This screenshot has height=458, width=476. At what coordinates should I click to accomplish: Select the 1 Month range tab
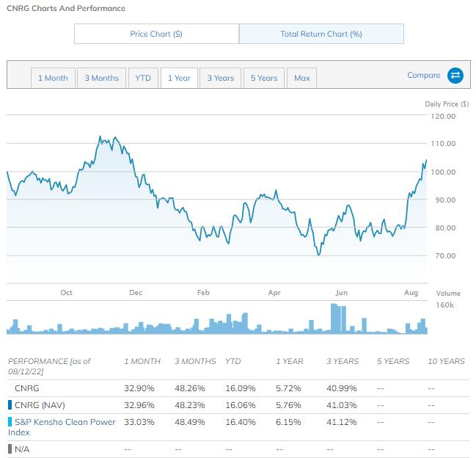pyautogui.click(x=53, y=78)
